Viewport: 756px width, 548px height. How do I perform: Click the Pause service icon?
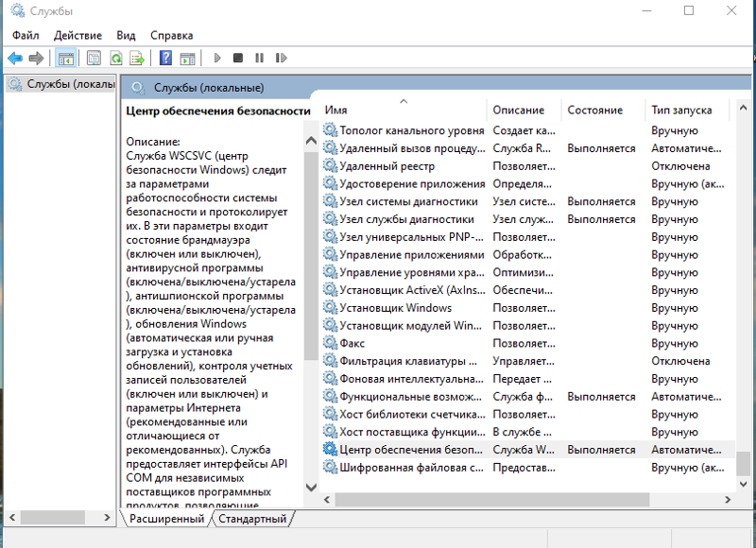point(259,58)
